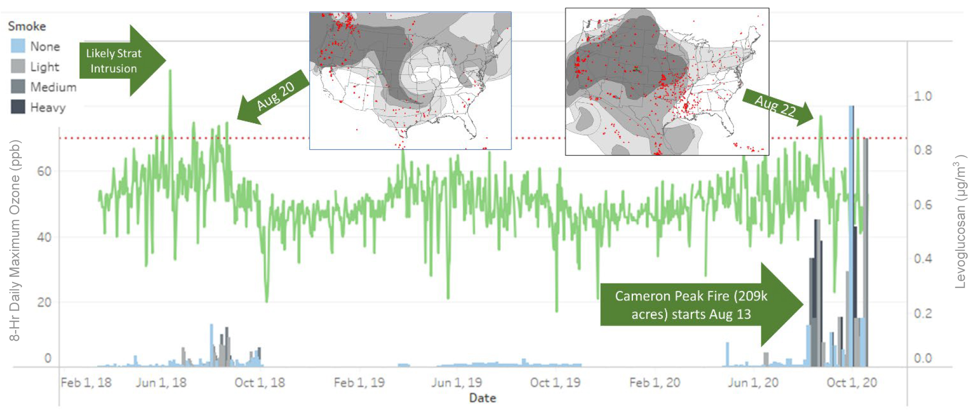Open the Aug 22 smoke map thumbnail
Image resolution: width=980 pixels, height=417 pixels.
[x=667, y=81]
